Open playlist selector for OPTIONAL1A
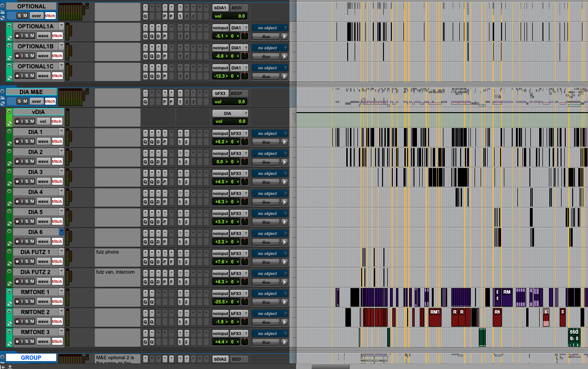This screenshot has height=369, width=588. (x=61, y=26)
